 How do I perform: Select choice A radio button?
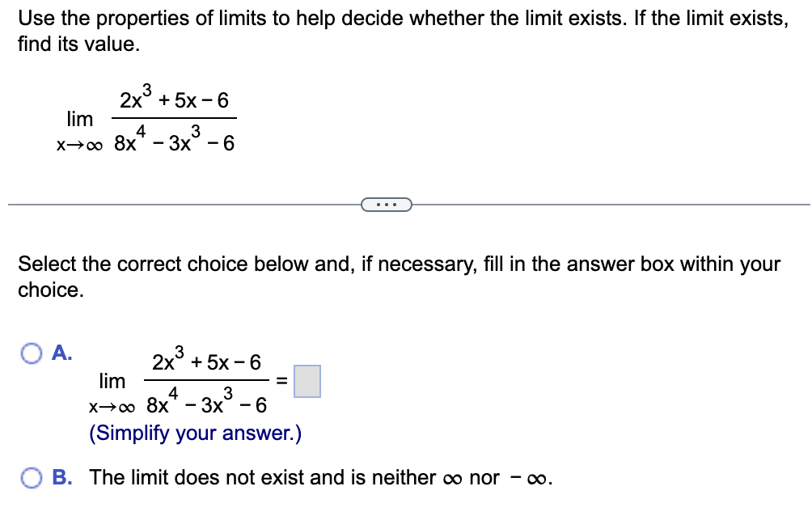point(31,353)
